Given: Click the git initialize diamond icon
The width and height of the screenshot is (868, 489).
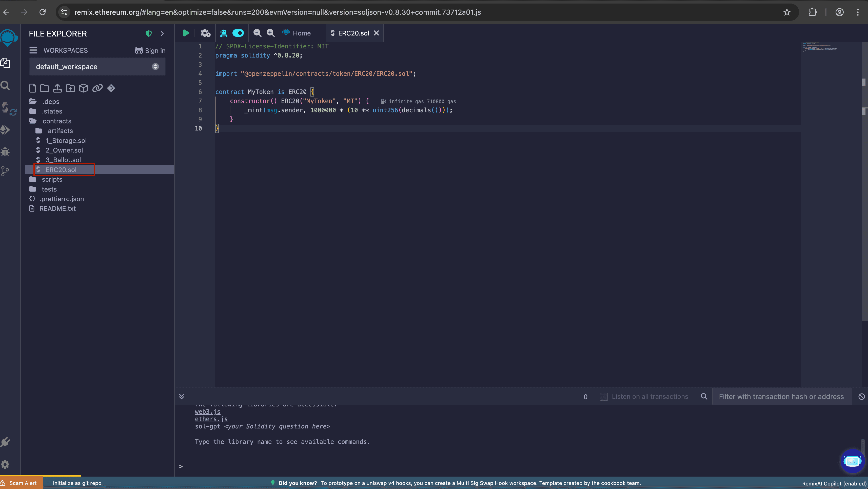Looking at the screenshot, I should (x=111, y=88).
